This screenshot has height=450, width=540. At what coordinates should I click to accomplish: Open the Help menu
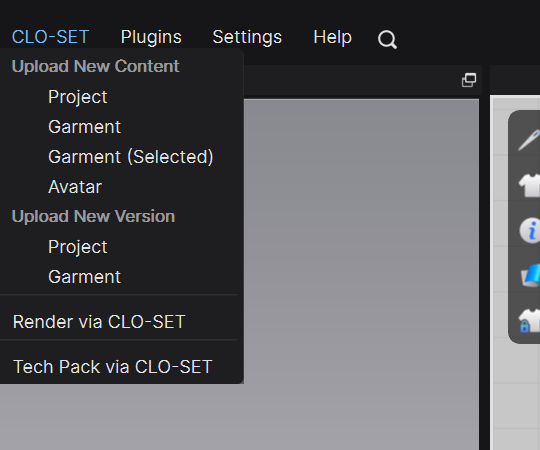(x=332, y=37)
